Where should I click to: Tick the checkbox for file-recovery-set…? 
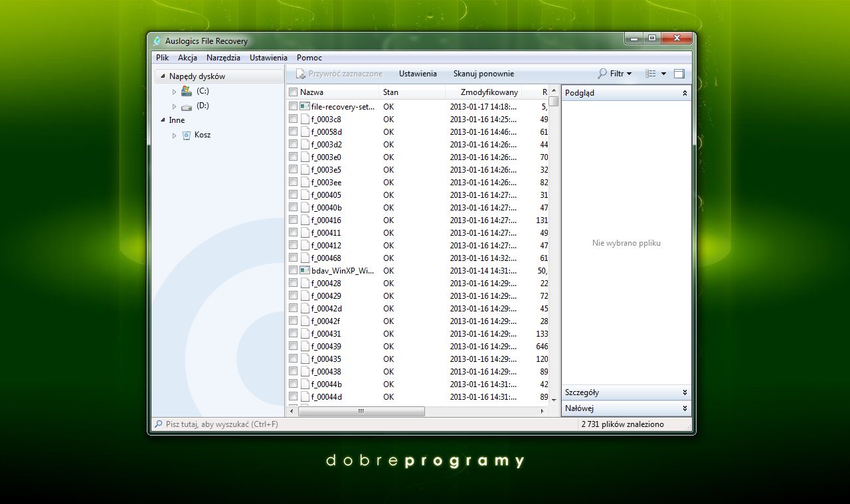click(294, 106)
